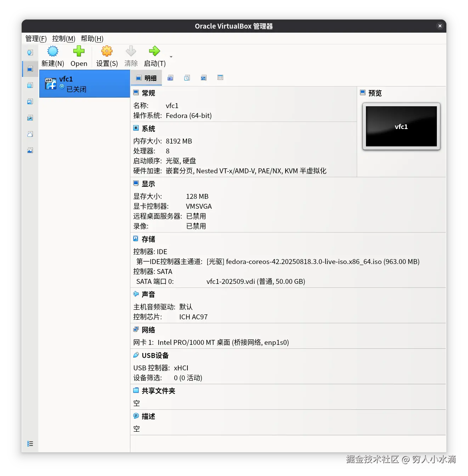Viewport: 468px width, 476px height.
Task: Click the vfc1 preview thumbnail
Action: [x=401, y=127]
